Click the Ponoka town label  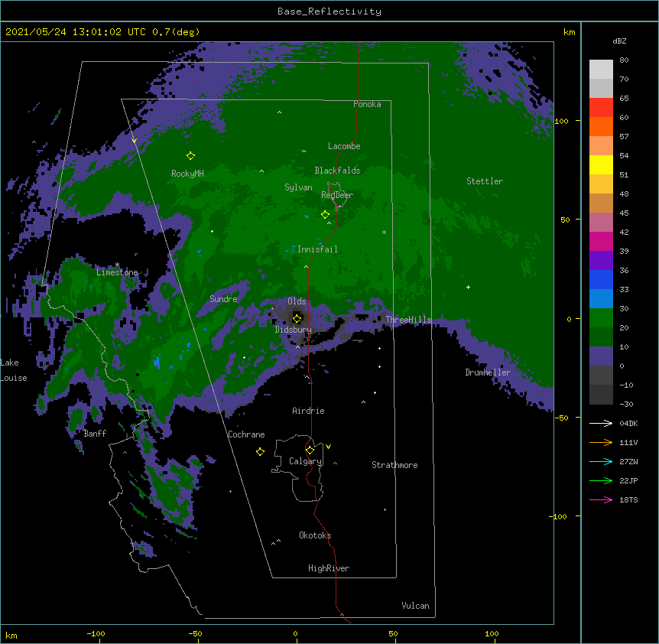(367, 104)
